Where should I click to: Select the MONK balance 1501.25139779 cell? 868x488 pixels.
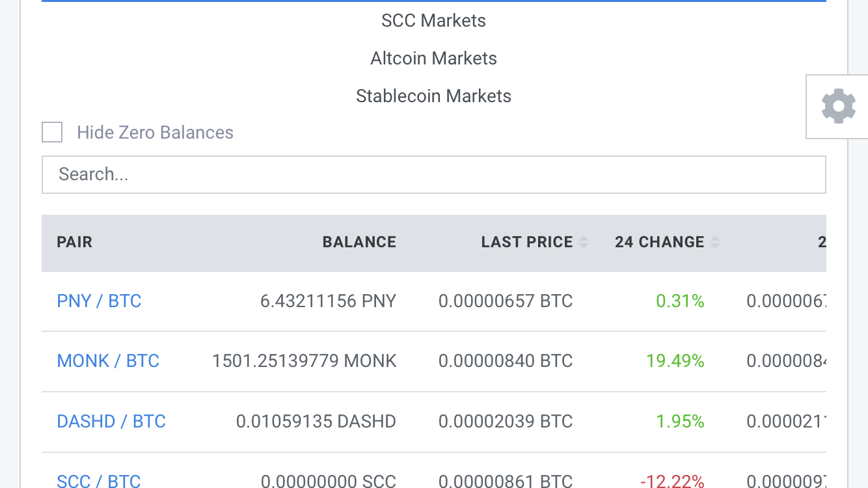coord(305,361)
